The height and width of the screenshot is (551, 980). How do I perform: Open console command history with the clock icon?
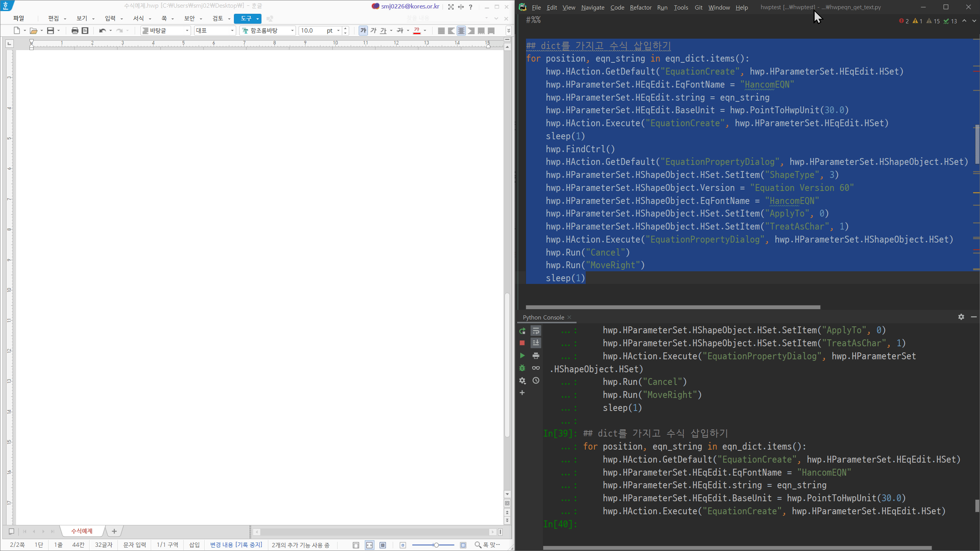pyautogui.click(x=536, y=380)
